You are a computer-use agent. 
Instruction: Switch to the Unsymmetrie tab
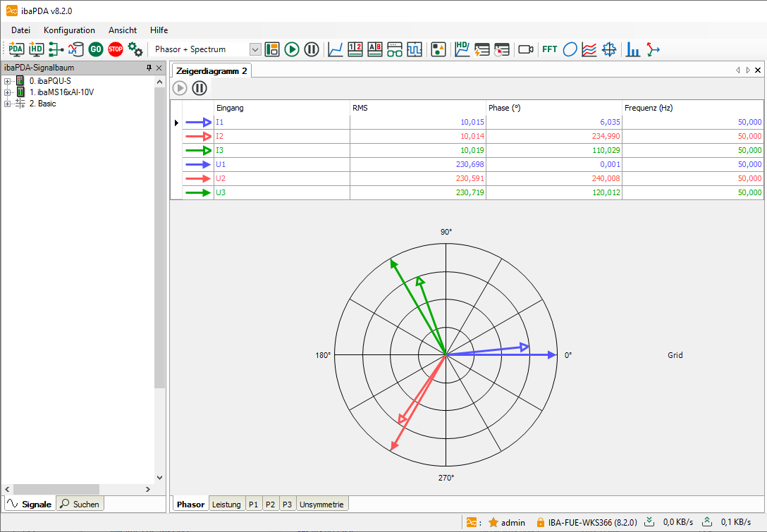click(321, 504)
